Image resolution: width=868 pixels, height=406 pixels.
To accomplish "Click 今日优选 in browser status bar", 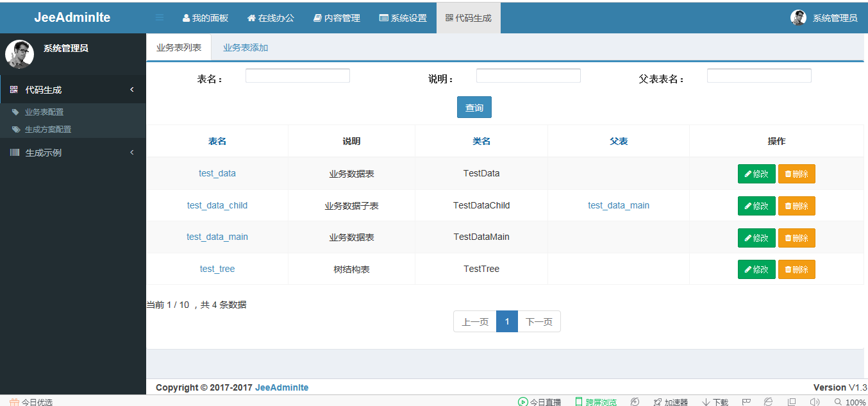I will [x=31, y=402].
